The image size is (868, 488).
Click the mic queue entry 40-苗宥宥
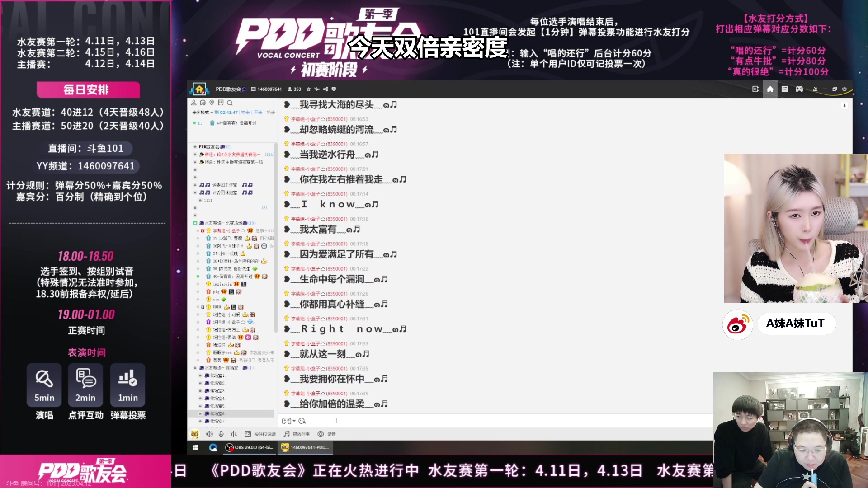tap(234, 123)
